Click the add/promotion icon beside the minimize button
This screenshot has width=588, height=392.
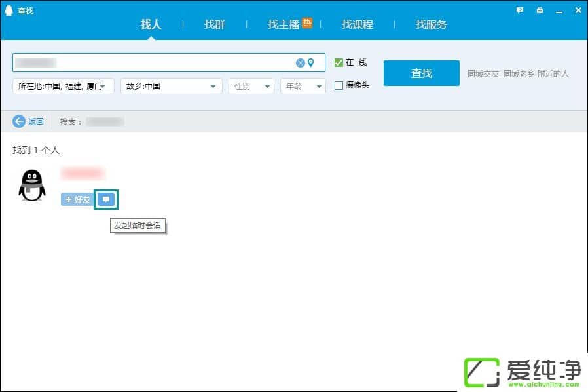540,10
